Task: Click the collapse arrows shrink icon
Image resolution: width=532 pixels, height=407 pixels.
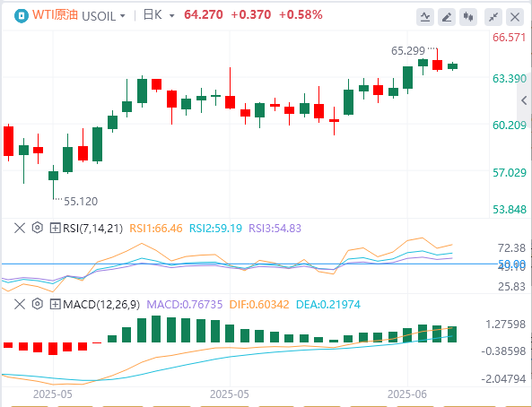Action: pos(493,17)
